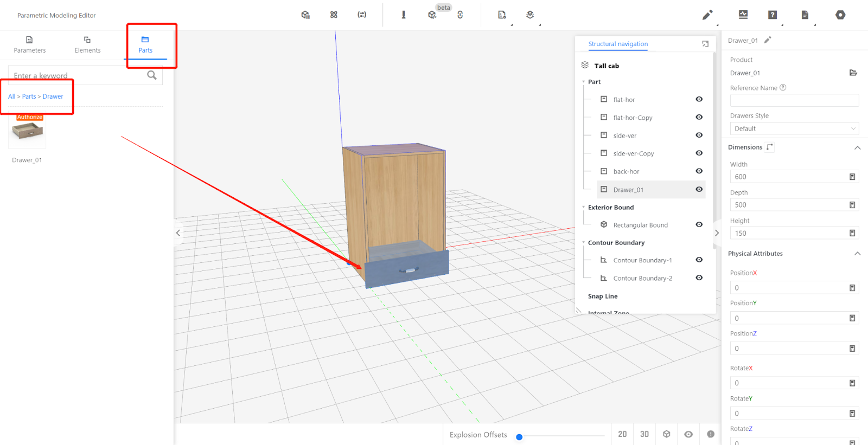
Task: Click the search magnifier icon
Action: point(152,75)
